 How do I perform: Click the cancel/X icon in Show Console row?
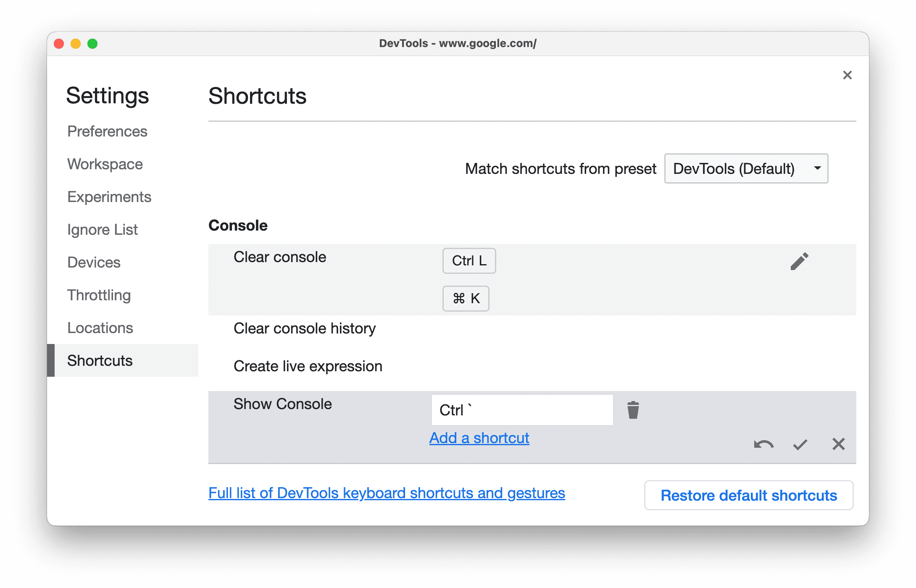coord(839,444)
